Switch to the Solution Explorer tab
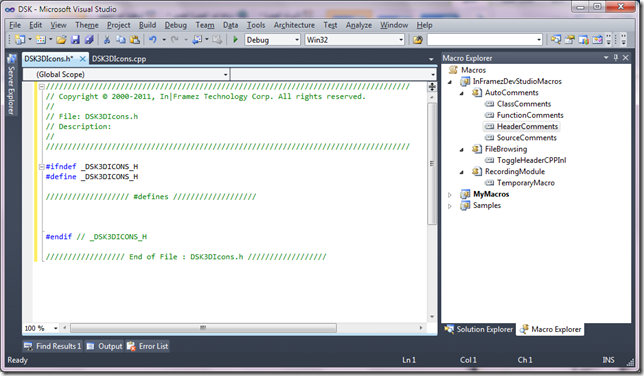 [x=479, y=329]
